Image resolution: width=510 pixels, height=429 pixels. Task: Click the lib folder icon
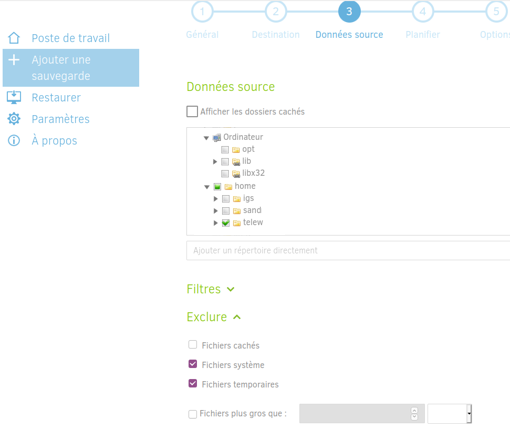pyautogui.click(x=236, y=162)
